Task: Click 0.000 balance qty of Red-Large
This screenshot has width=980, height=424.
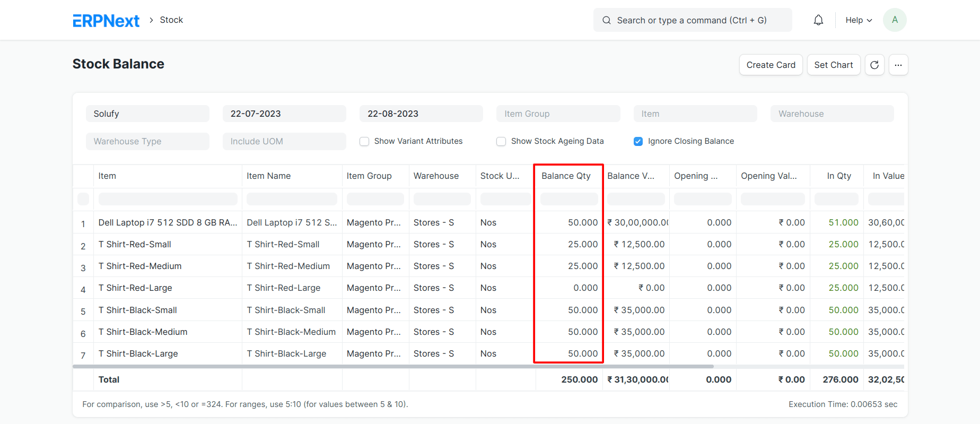Action: [569, 288]
